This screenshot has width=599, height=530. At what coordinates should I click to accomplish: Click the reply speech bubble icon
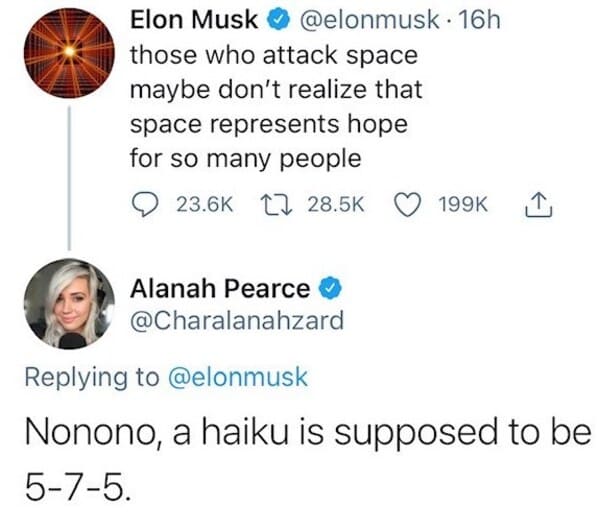[x=145, y=205]
